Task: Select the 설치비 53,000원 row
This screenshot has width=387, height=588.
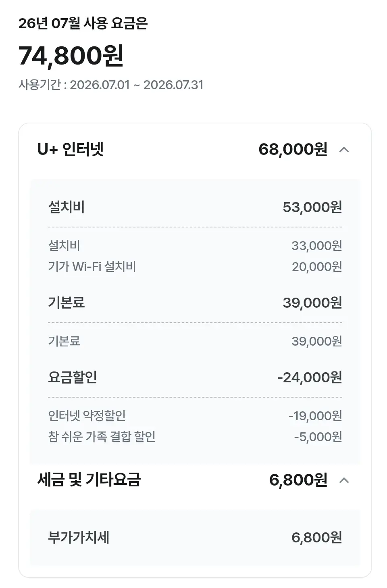Action: coord(195,207)
